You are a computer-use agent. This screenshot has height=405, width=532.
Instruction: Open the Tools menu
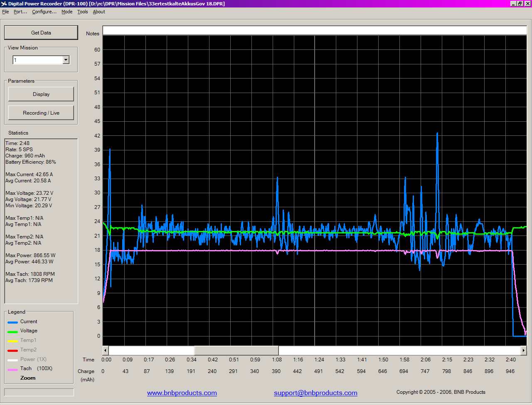82,12
